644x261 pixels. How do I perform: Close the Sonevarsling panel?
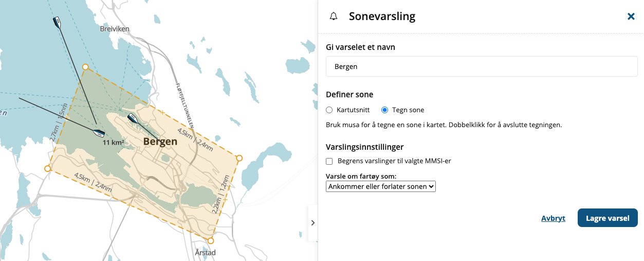point(631,16)
